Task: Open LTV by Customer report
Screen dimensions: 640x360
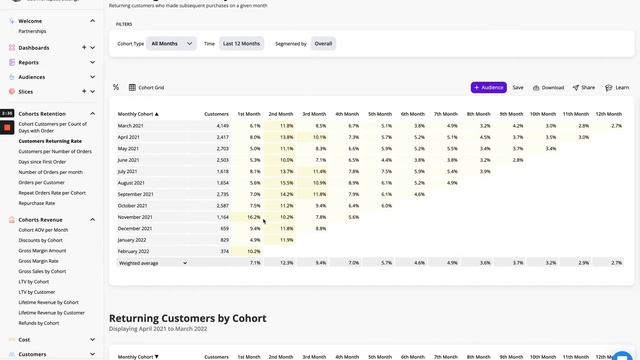Action: click(37, 292)
